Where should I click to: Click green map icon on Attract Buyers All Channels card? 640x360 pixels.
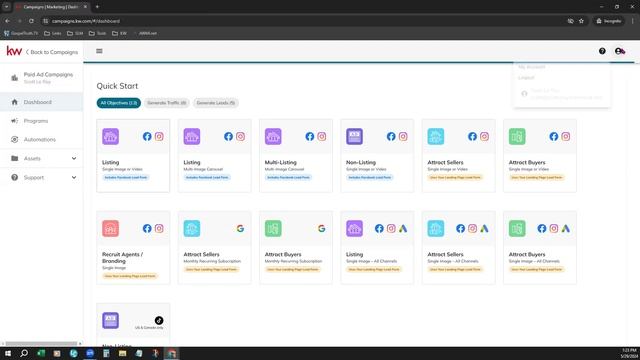[x=517, y=228]
